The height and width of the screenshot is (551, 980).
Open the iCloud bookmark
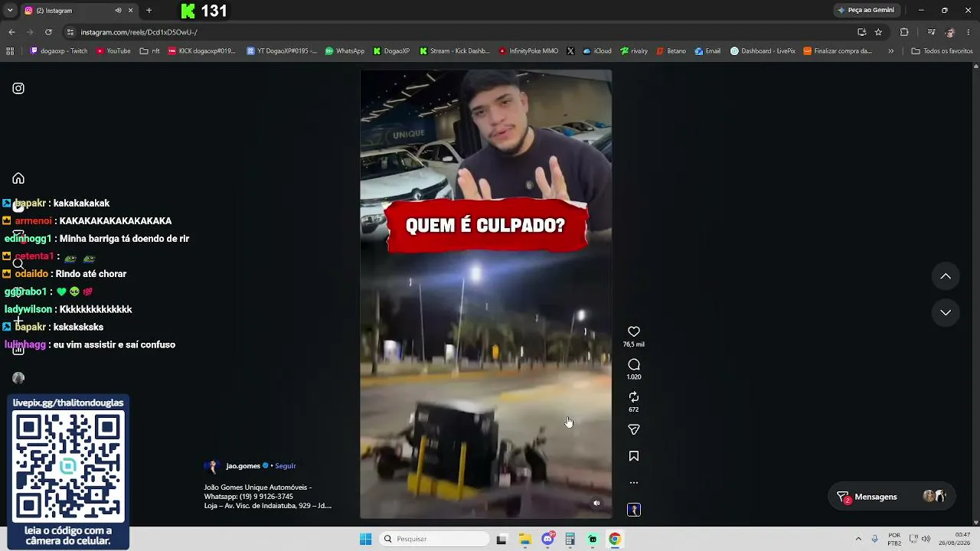597,51
